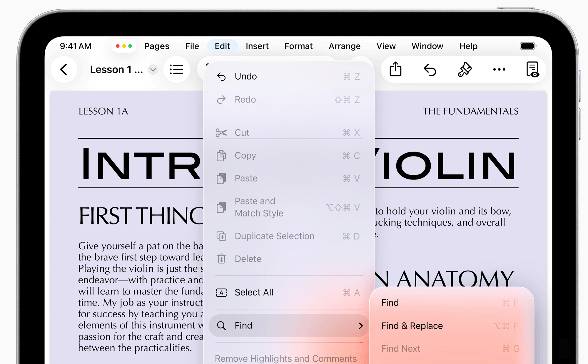Expand the Find submenu arrow
The height and width of the screenshot is (364, 588).
pos(361,326)
